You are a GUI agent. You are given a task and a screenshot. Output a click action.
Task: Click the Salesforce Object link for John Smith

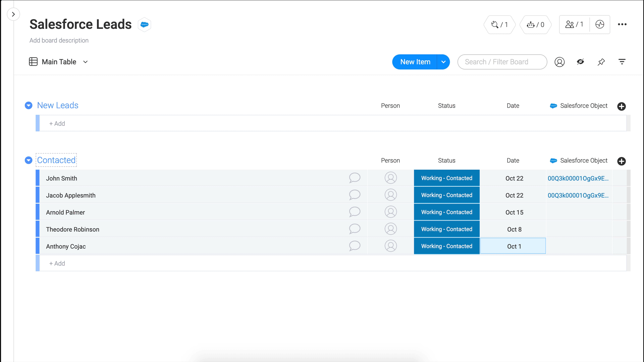point(579,178)
